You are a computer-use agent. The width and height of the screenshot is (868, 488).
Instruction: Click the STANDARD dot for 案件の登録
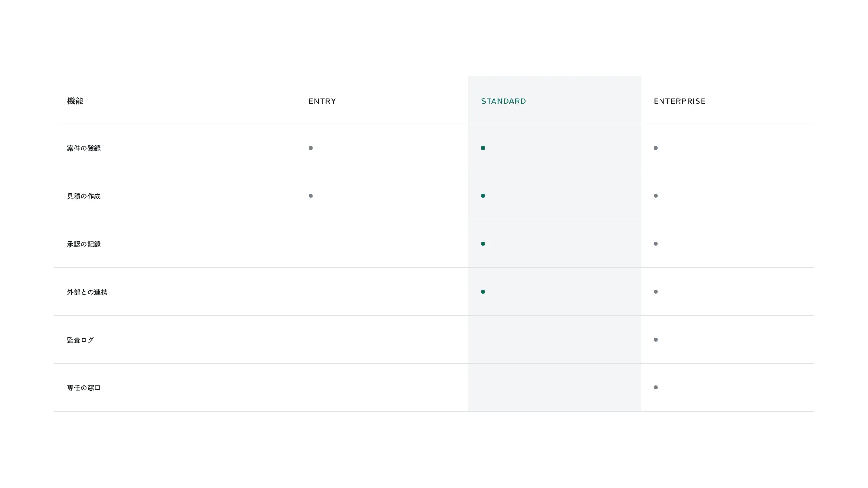coord(483,148)
